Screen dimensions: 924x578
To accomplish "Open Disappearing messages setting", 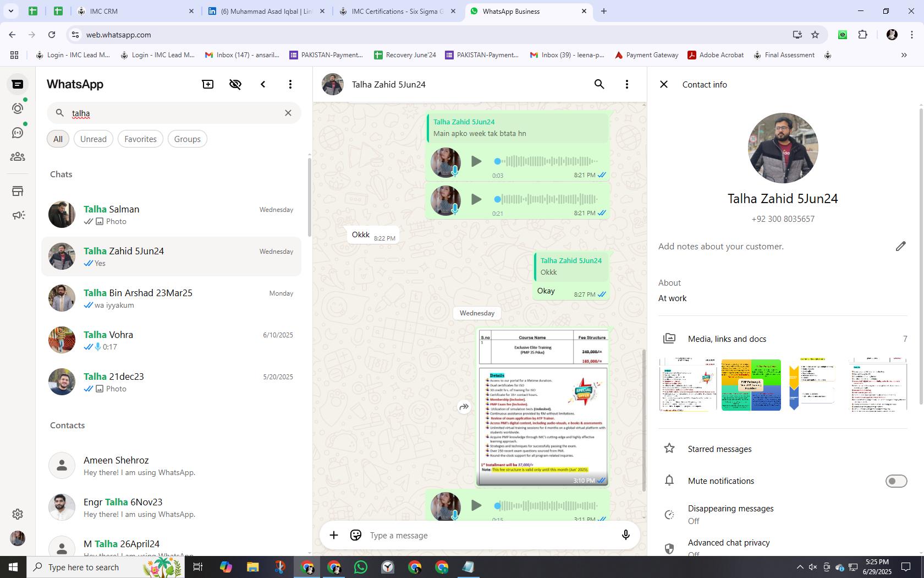I will point(783,514).
